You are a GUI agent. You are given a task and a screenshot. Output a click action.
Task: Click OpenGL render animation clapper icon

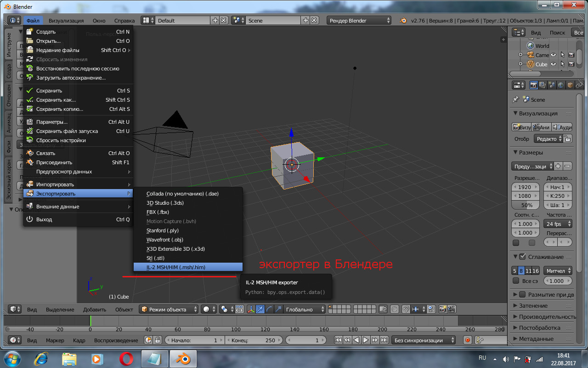452,309
